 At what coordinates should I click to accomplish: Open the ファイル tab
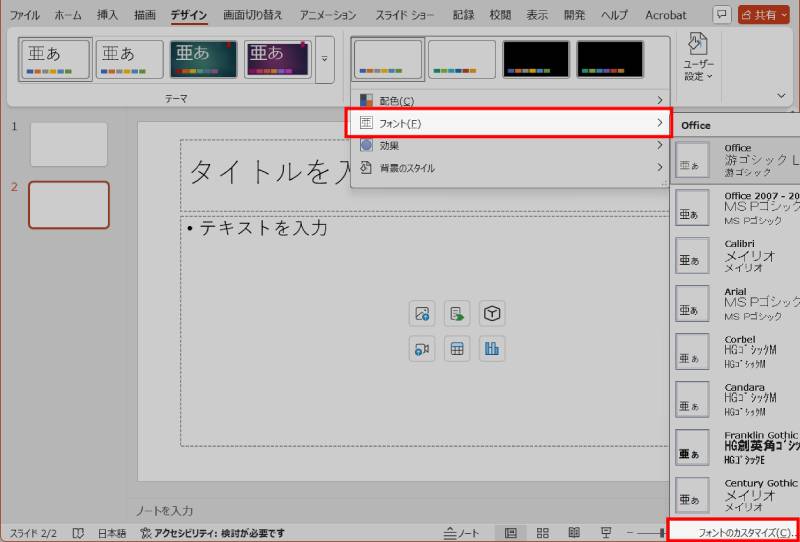point(24,15)
